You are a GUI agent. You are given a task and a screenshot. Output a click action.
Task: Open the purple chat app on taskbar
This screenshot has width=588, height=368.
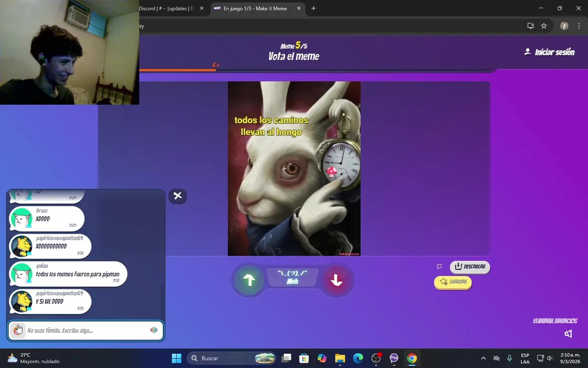(394, 358)
